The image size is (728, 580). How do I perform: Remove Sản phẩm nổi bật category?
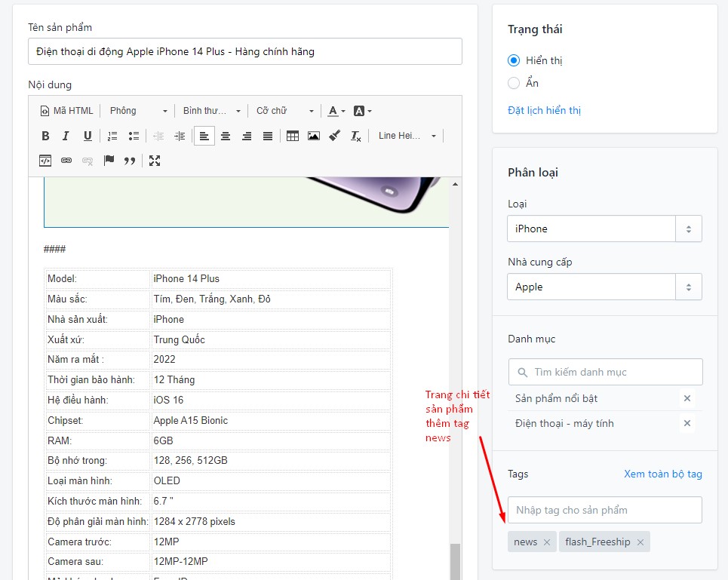[687, 398]
